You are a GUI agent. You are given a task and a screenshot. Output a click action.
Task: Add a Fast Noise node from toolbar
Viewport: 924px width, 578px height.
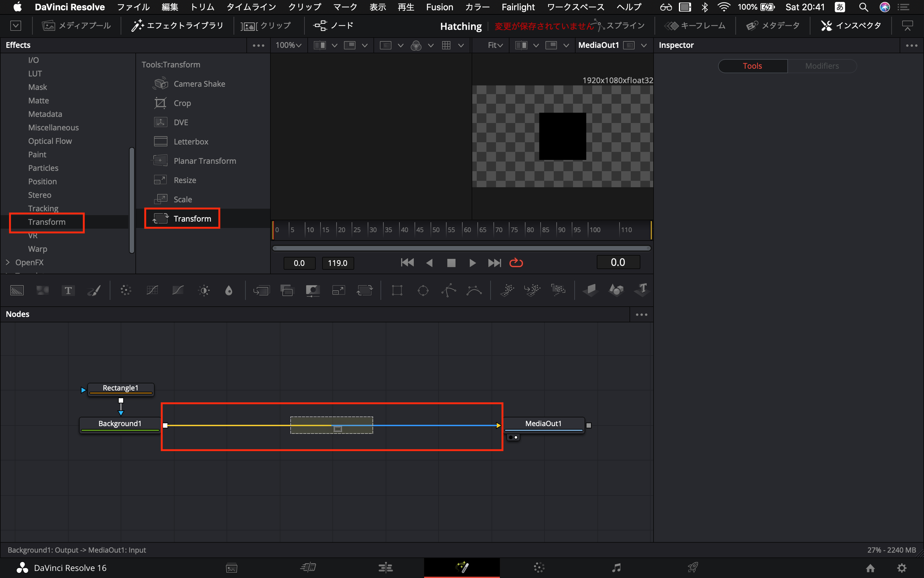click(x=42, y=291)
